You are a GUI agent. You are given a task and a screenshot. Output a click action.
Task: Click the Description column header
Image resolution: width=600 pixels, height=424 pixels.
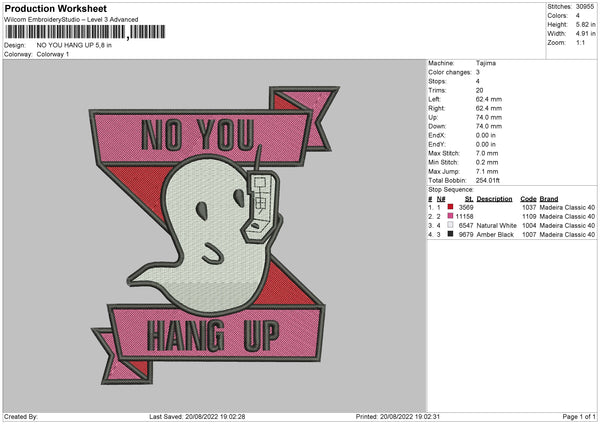point(494,199)
